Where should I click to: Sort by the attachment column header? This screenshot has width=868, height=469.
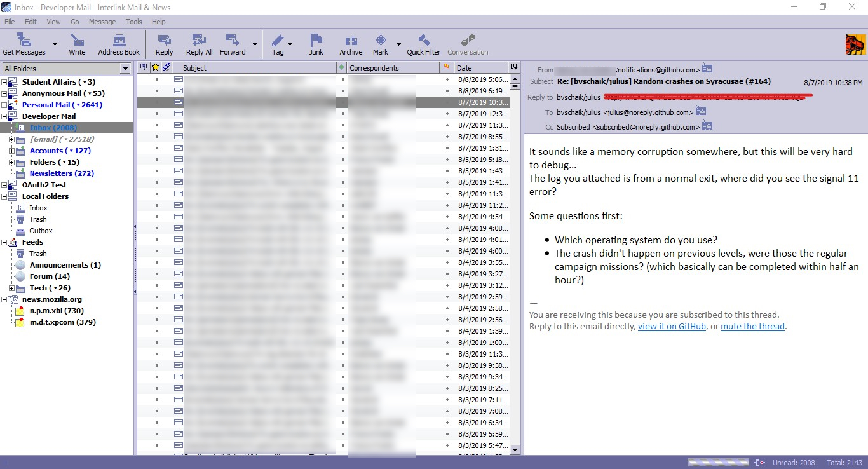[166, 67]
